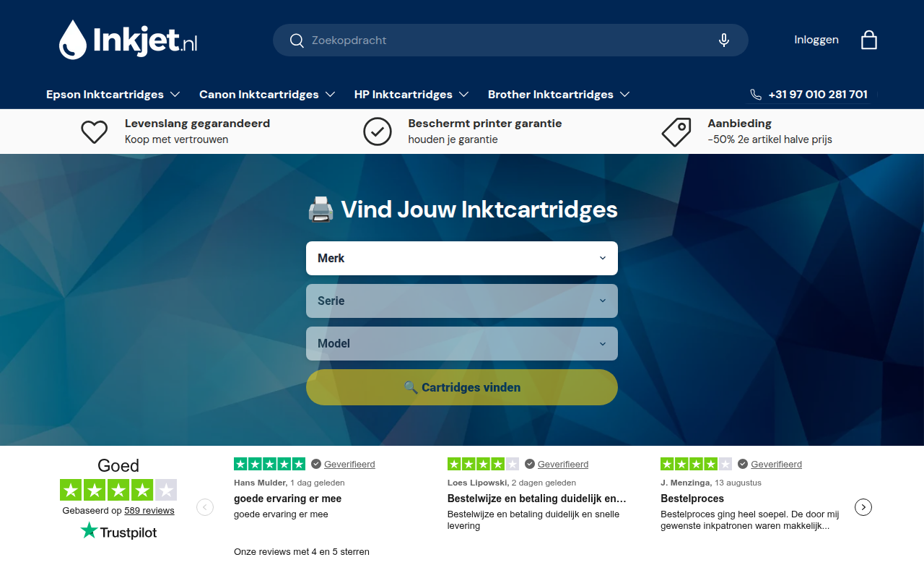Expand Brother Inktcartridges menu
924x578 pixels.
tap(559, 95)
